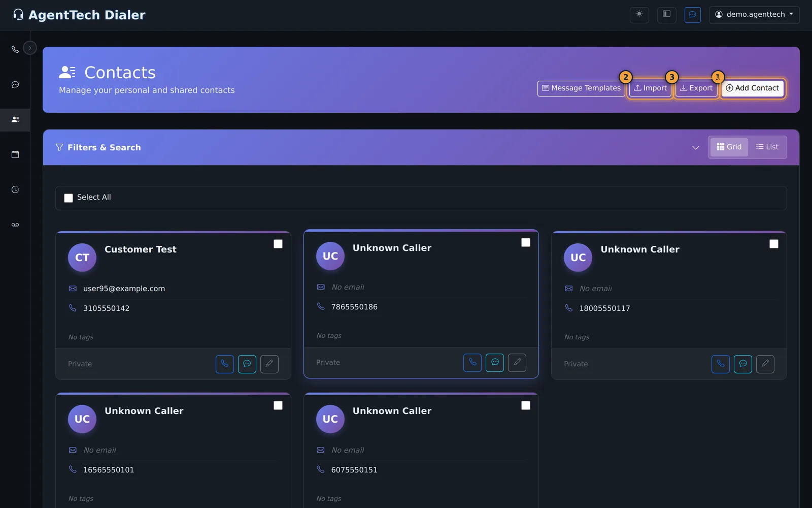Viewport: 812px width, 508px height.
Task: Open the demo.agenttech account dropdown
Action: [754, 15]
